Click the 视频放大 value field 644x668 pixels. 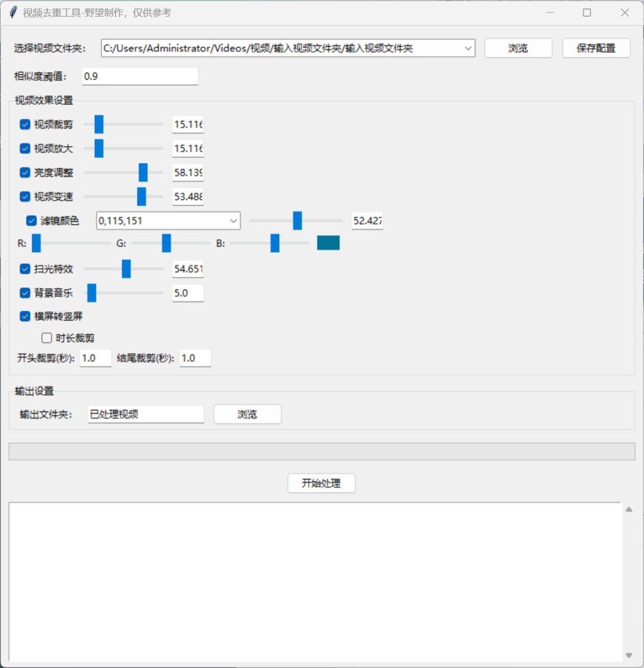pos(188,148)
